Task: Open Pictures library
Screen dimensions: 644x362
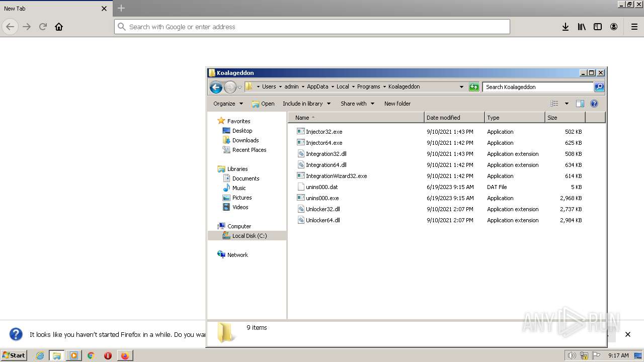Action: coord(242,198)
